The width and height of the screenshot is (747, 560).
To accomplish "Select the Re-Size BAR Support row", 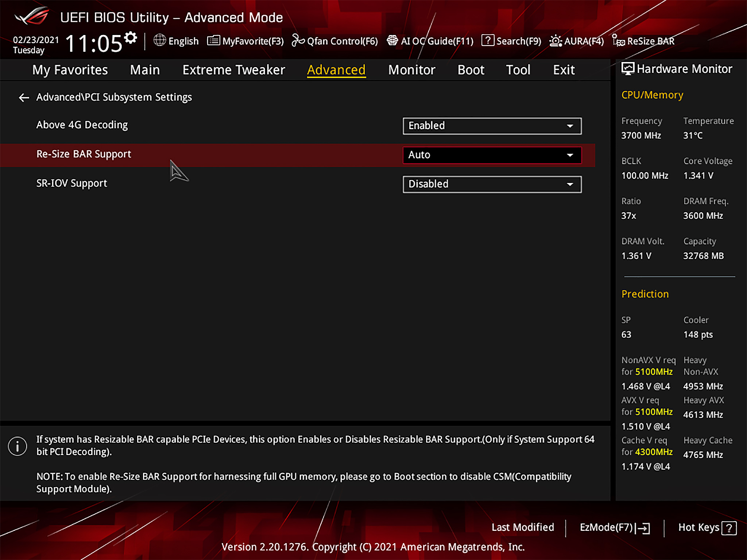I will (x=84, y=154).
